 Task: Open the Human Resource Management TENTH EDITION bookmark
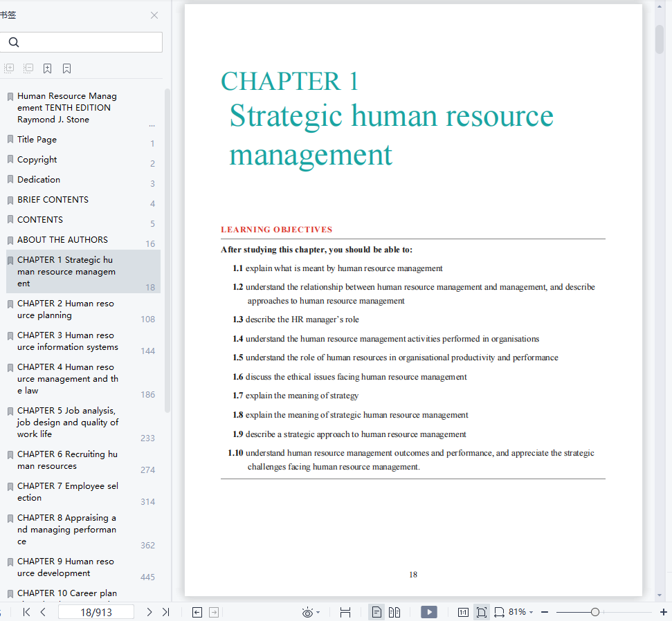click(67, 107)
